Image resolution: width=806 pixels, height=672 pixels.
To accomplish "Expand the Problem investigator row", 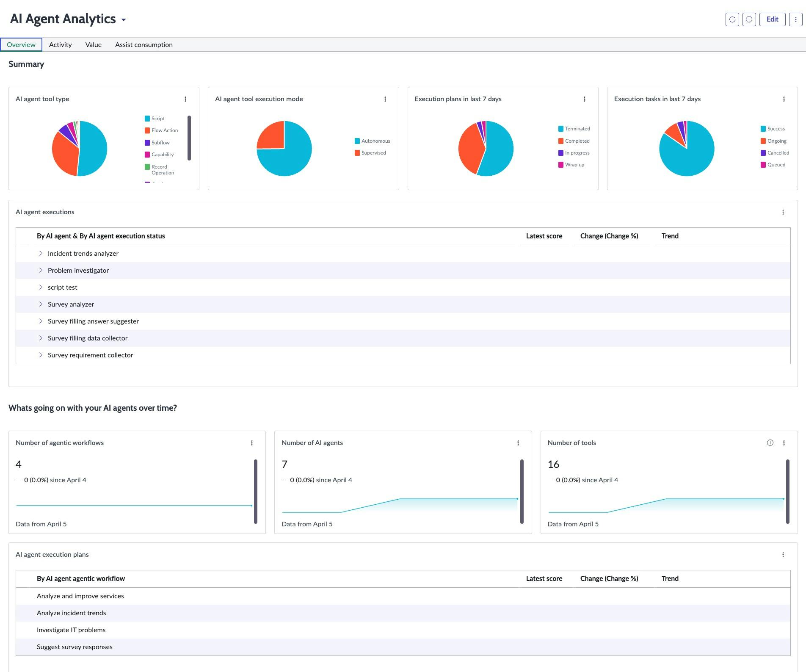I will [41, 270].
